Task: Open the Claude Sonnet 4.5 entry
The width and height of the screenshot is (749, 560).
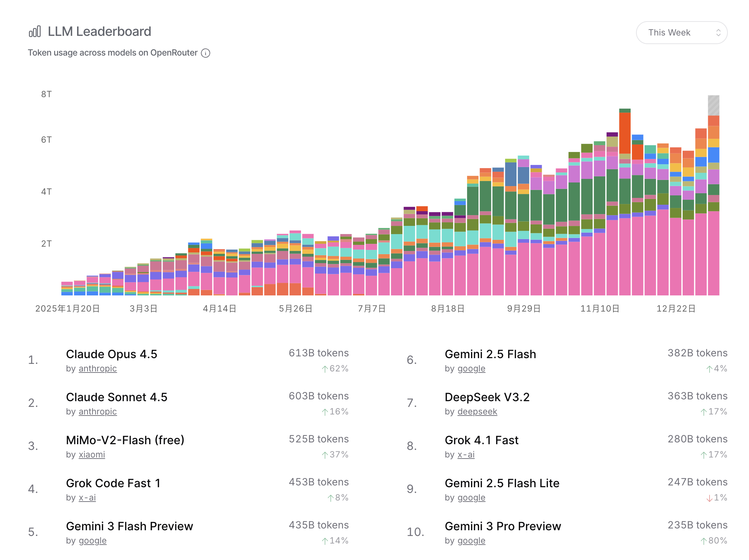Action: pos(117,397)
